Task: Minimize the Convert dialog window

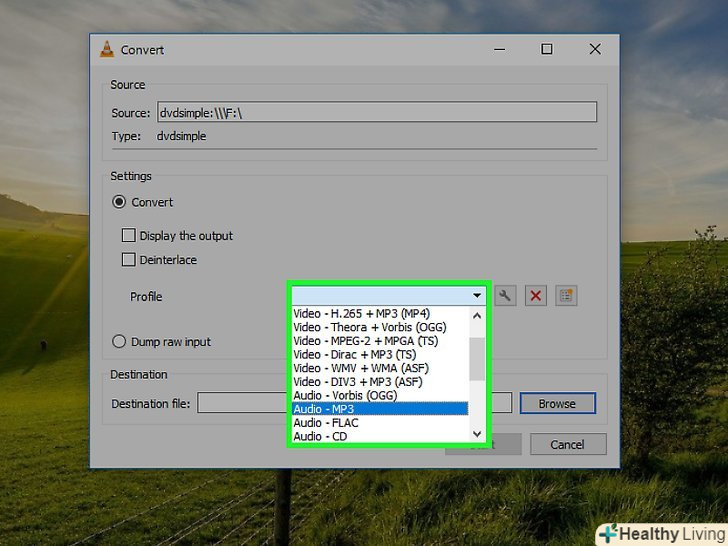Action: point(500,49)
